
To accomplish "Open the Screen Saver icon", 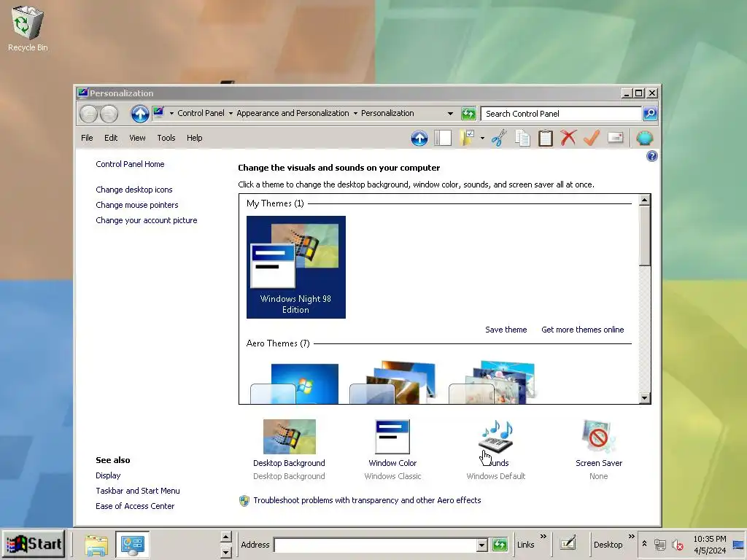I will (x=598, y=437).
